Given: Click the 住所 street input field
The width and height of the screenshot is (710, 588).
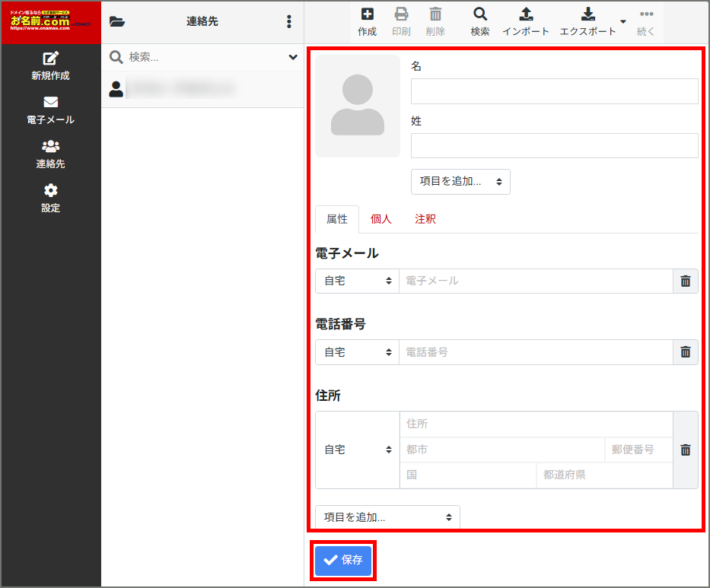Looking at the screenshot, I should click(x=536, y=424).
